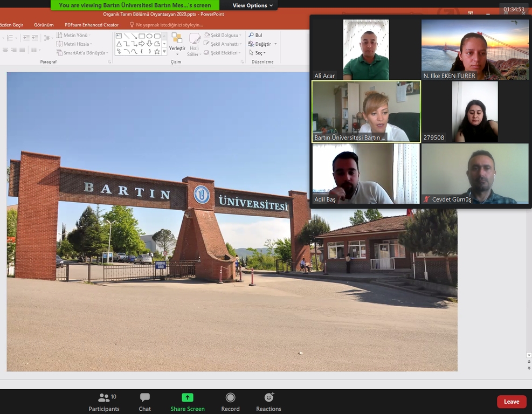Screen dimensions: 532x414
Task: Select Ali Acar's video tile
Action: point(366,50)
